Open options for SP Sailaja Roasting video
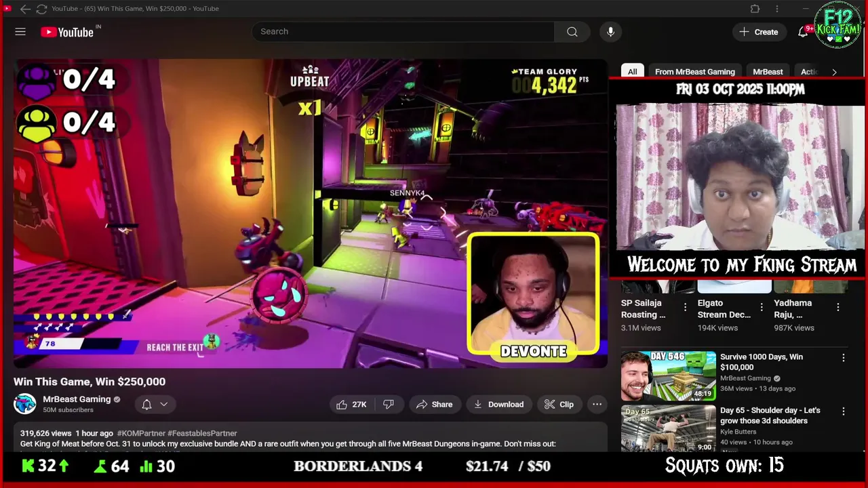The image size is (868, 488). [x=685, y=307]
